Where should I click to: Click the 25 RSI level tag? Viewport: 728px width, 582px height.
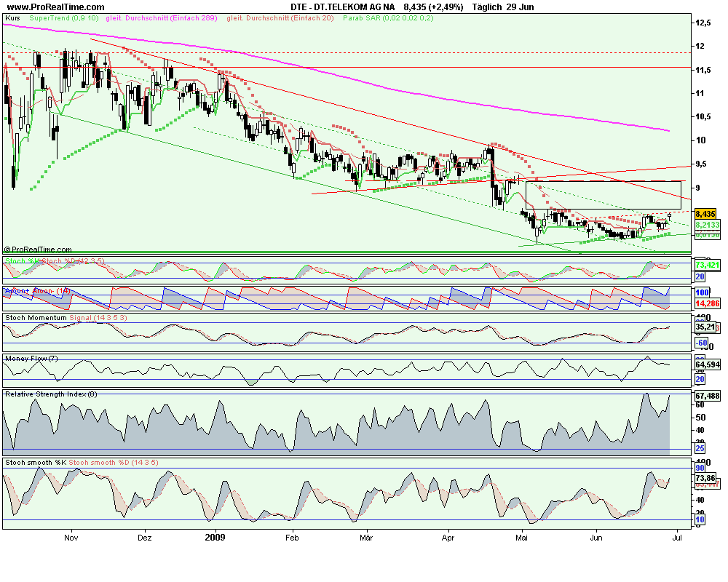click(x=700, y=449)
